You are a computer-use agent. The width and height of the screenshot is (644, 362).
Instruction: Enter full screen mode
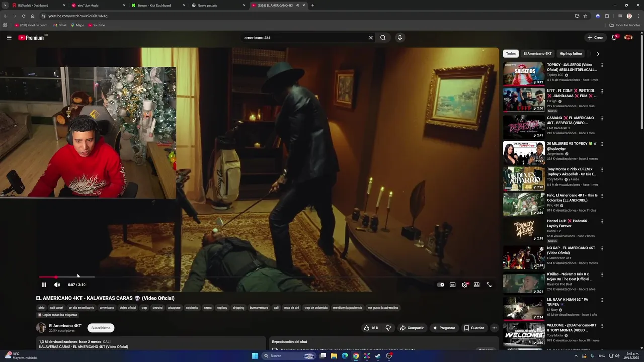[x=489, y=285]
